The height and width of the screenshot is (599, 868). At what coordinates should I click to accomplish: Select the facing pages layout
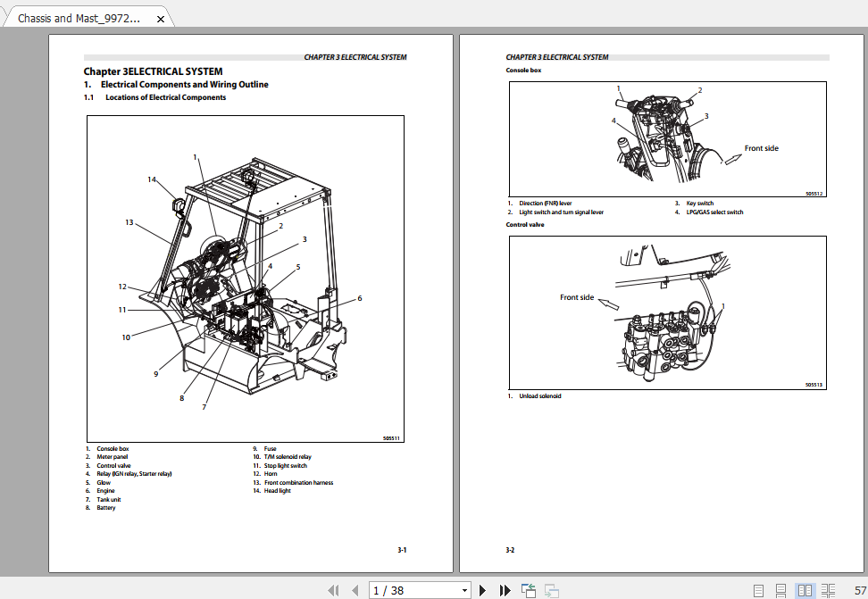click(805, 590)
